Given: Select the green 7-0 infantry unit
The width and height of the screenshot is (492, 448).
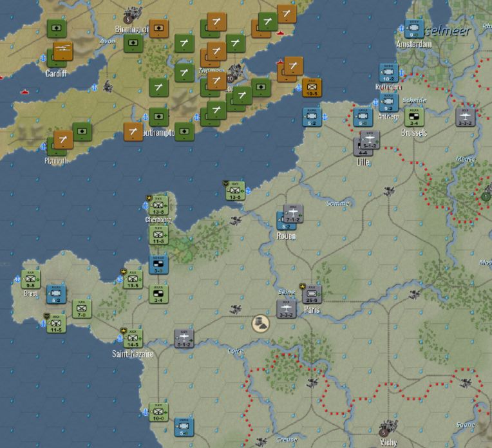Looking at the screenshot, I should tap(82, 309).
